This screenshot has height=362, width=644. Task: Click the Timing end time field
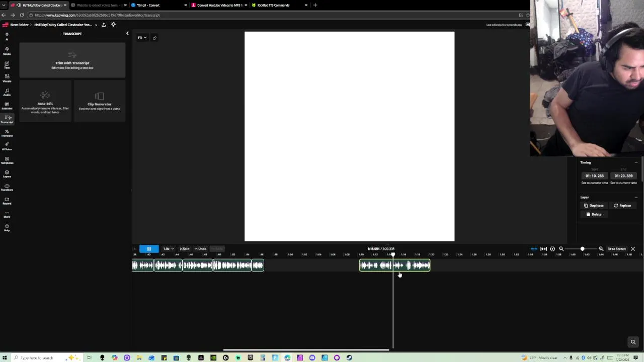(623, 176)
